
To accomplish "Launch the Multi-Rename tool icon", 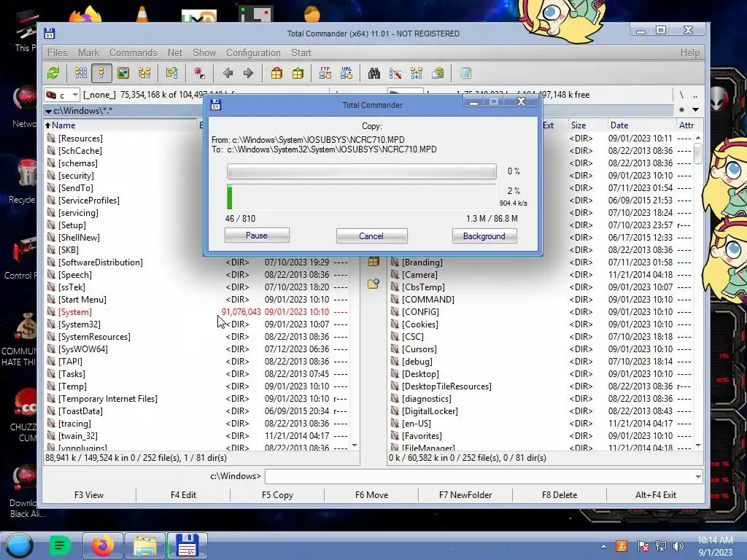I will click(395, 73).
